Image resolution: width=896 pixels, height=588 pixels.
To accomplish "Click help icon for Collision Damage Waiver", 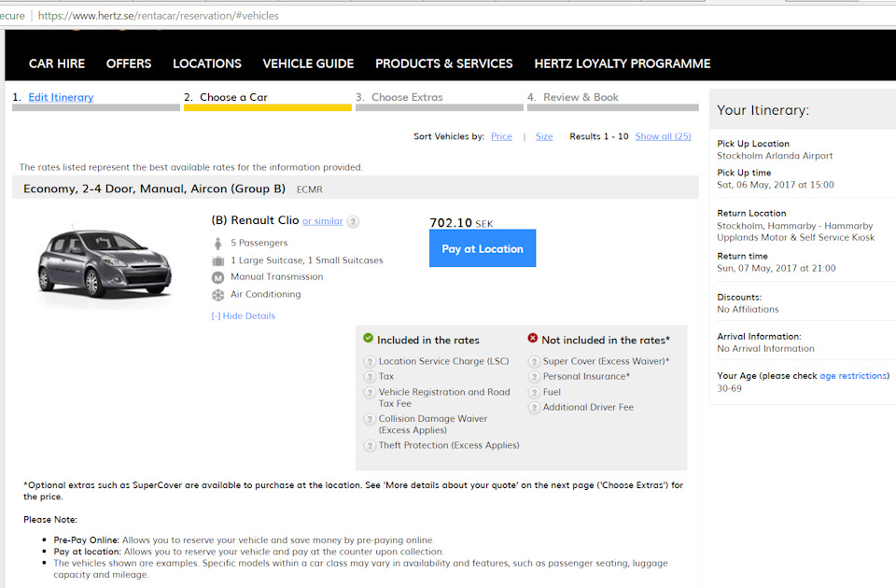I will [370, 420].
